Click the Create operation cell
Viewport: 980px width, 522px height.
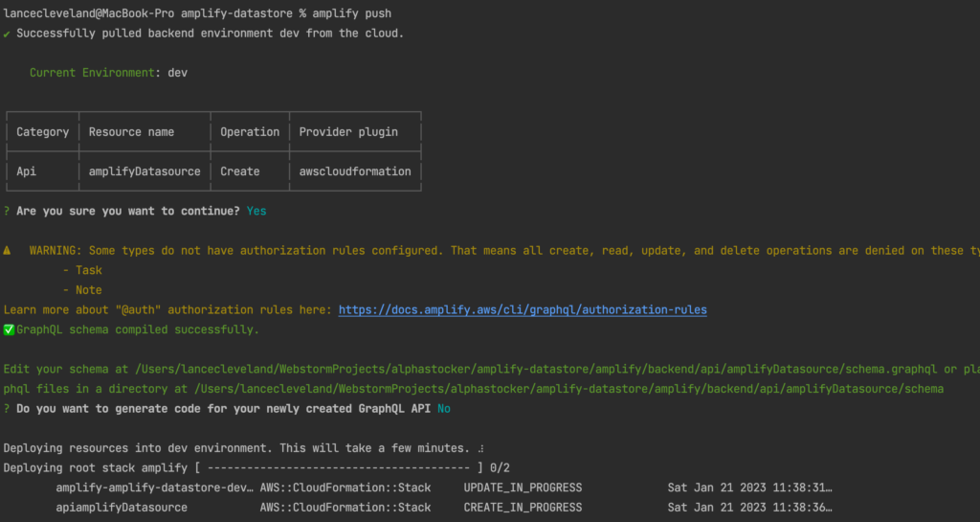(240, 171)
